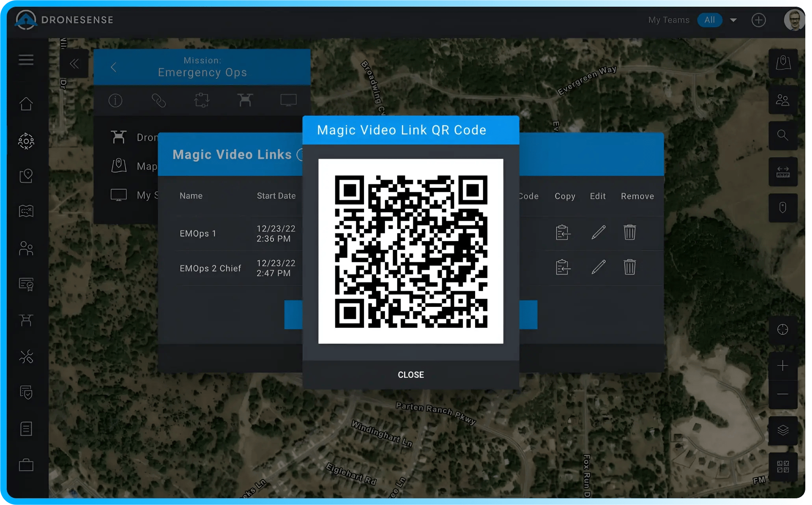The image size is (812, 505).
Task: Expand the My Teams dropdown arrow
Action: point(733,20)
